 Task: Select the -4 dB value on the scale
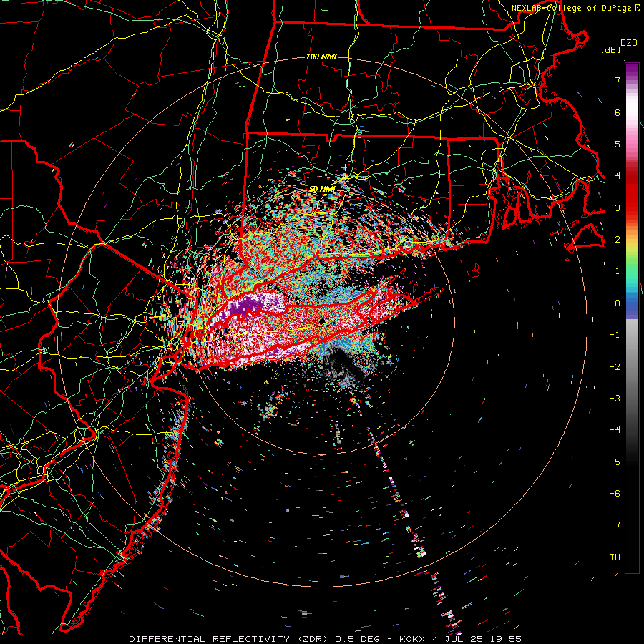click(x=615, y=430)
